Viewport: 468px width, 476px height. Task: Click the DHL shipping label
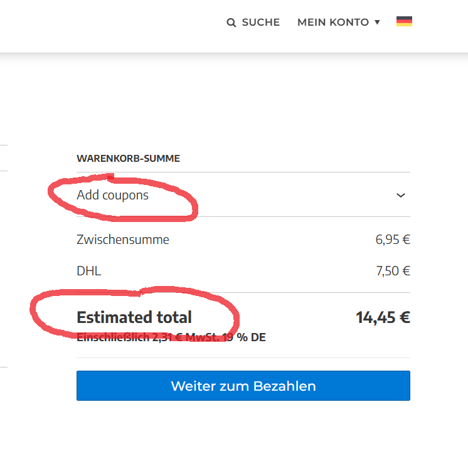pyautogui.click(x=88, y=272)
